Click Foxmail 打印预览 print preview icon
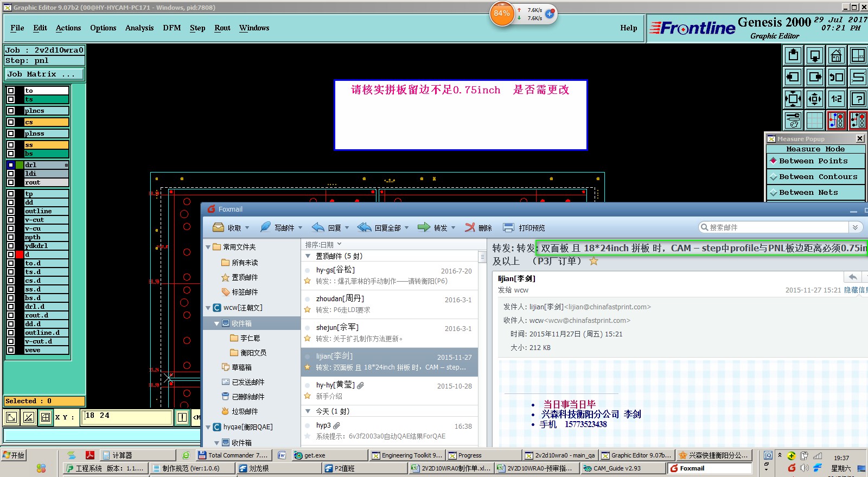The height and width of the screenshot is (477, 868). (508, 227)
